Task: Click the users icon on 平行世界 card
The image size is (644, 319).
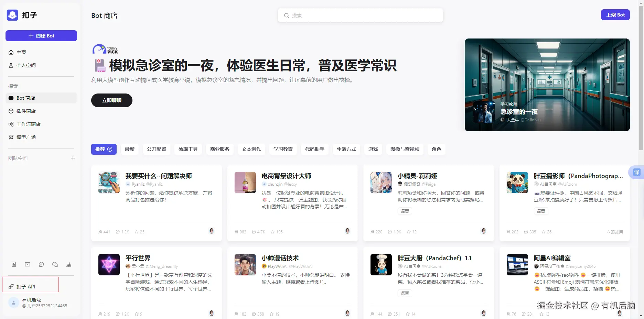Action: click(x=100, y=314)
